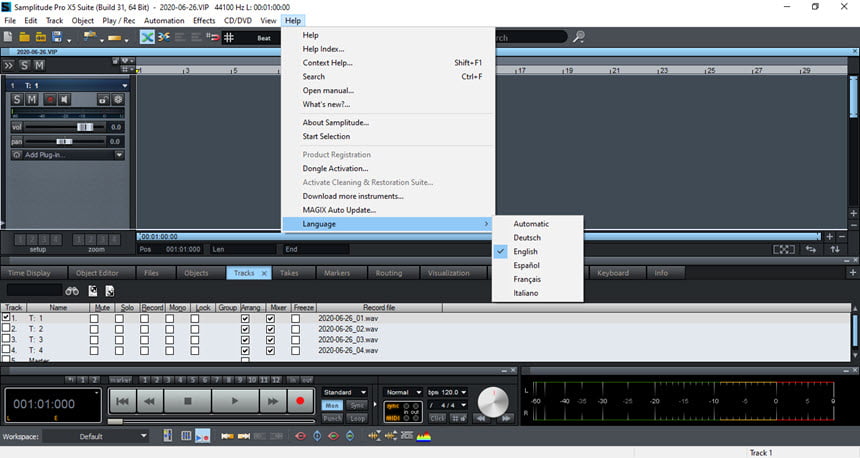Click the save floppy disk icon
860x458 pixels.
[x=57, y=37]
